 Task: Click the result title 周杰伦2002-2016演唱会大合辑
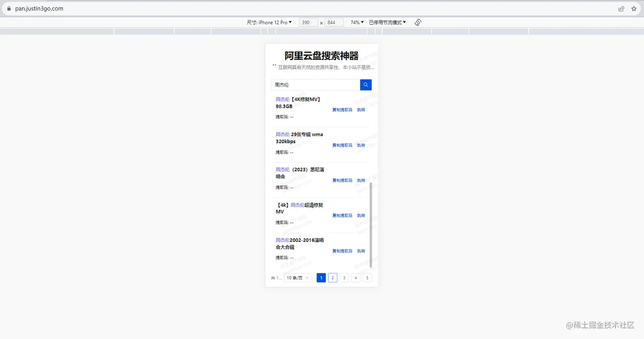tap(299, 243)
